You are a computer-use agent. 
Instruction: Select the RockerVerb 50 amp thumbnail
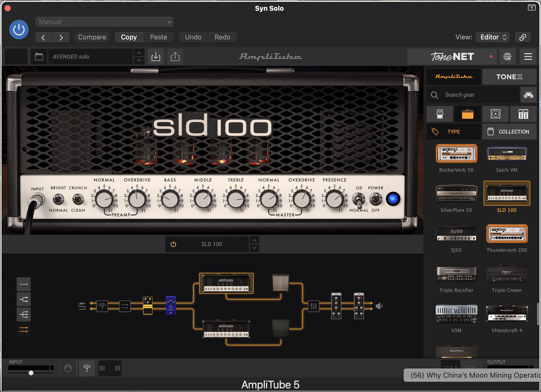[456, 154]
